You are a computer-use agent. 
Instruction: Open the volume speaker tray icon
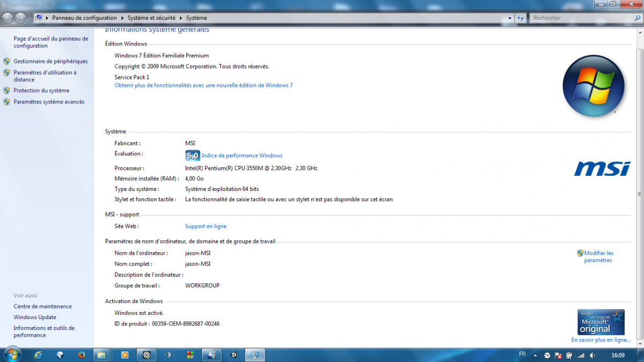[592, 356]
